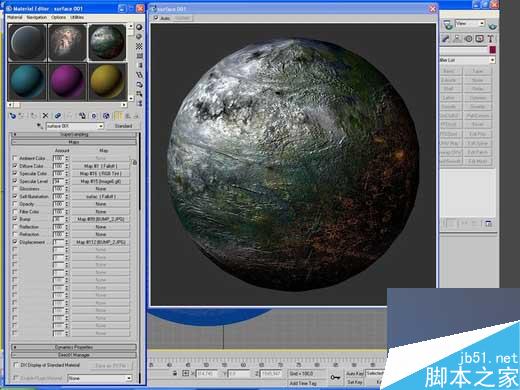Open the Options menu in Material Editor
The image size is (520, 390).
[58, 17]
